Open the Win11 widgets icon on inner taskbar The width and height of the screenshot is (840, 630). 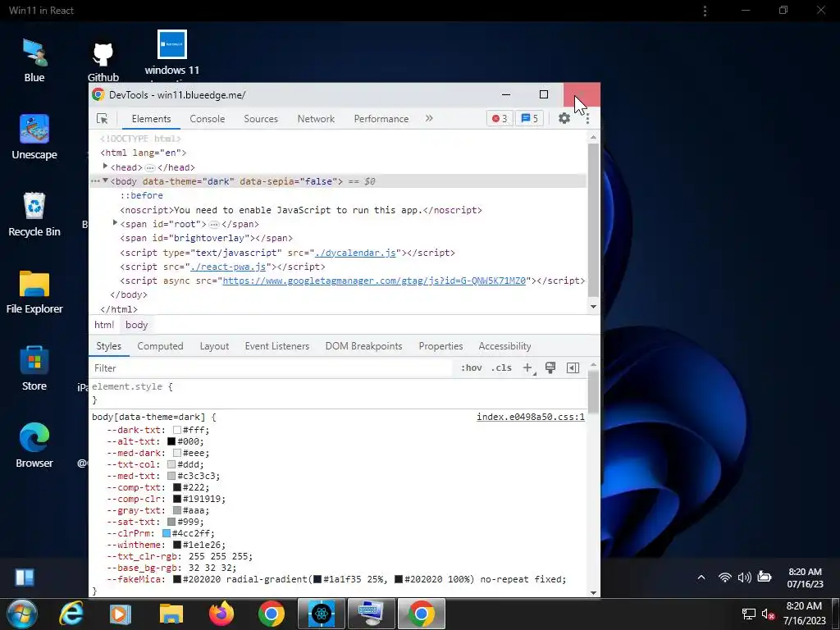tap(25, 577)
